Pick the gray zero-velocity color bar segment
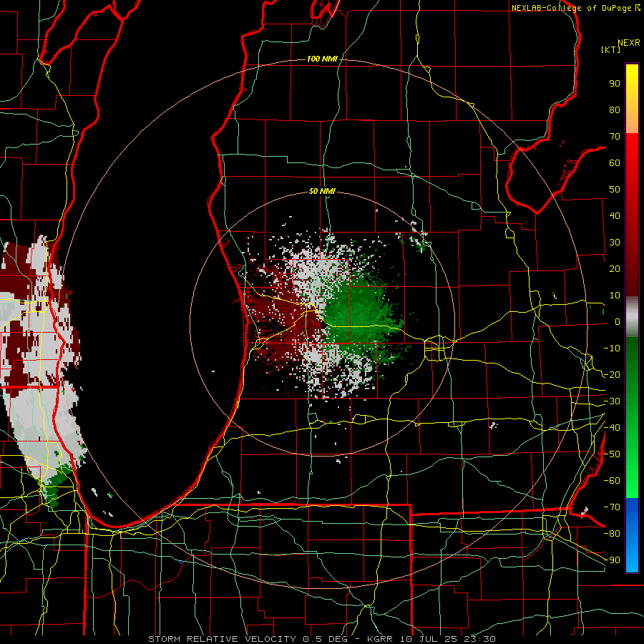Screen dimensions: 644x644 [632, 317]
